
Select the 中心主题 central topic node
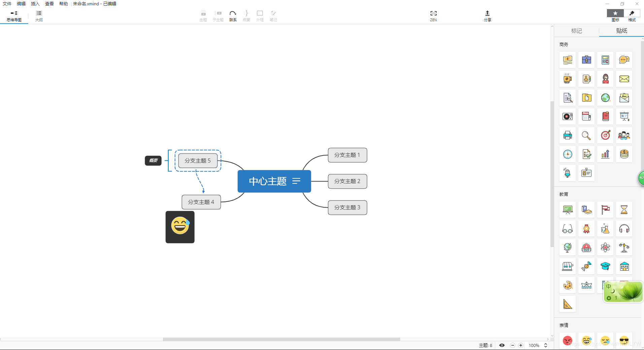click(x=274, y=181)
